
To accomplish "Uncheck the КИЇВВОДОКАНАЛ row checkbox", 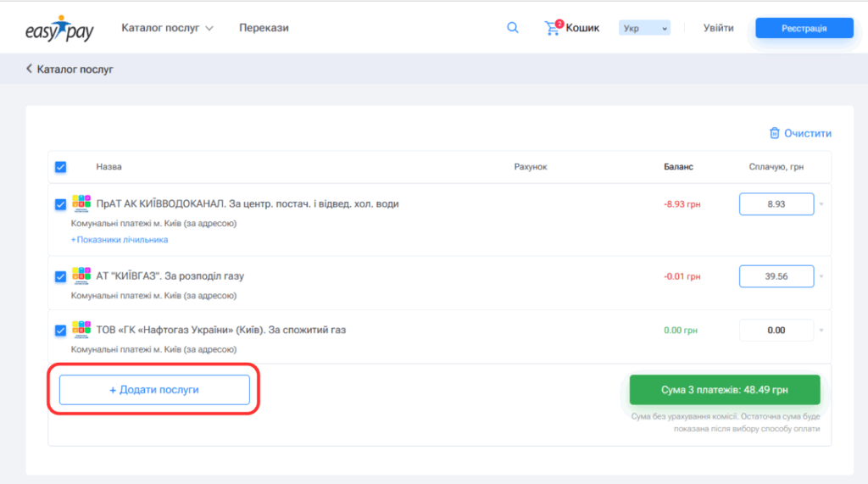I will point(61,204).
